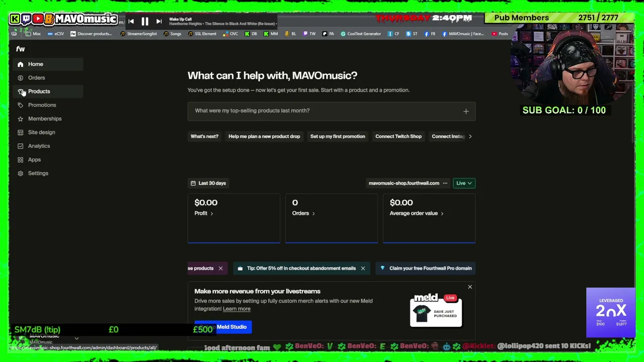Show more suggestion chips with right arrow

click(470, 136)
